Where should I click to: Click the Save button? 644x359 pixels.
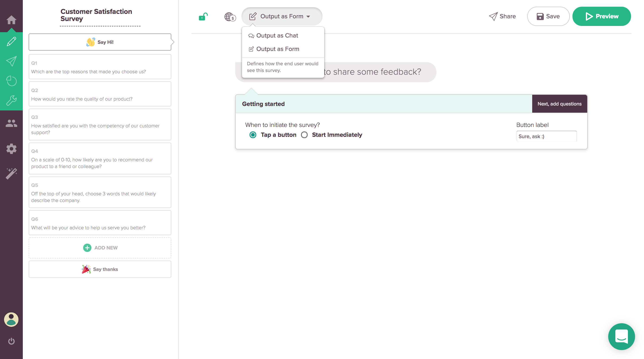click(x=548, y=17)
